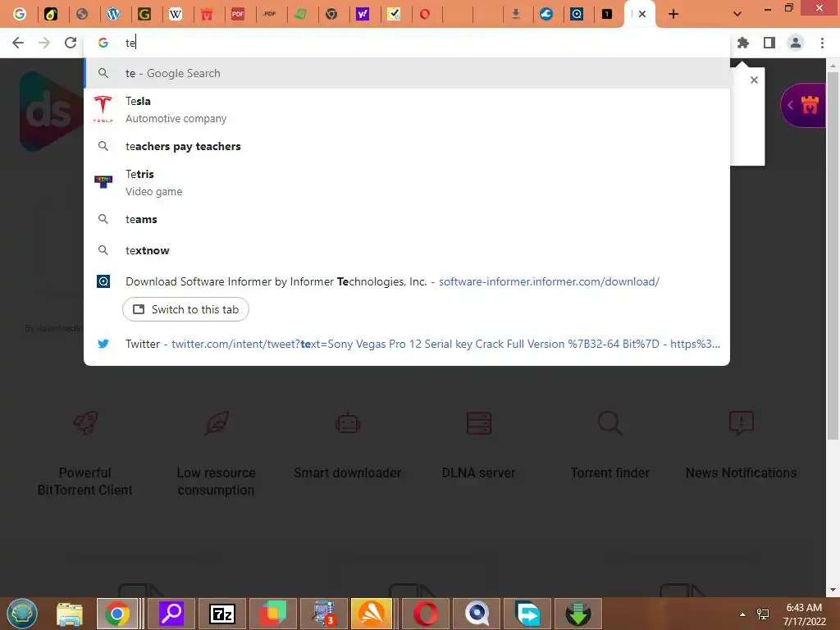
Task: Click the Twitter bird icon
Action: (103, 344)
